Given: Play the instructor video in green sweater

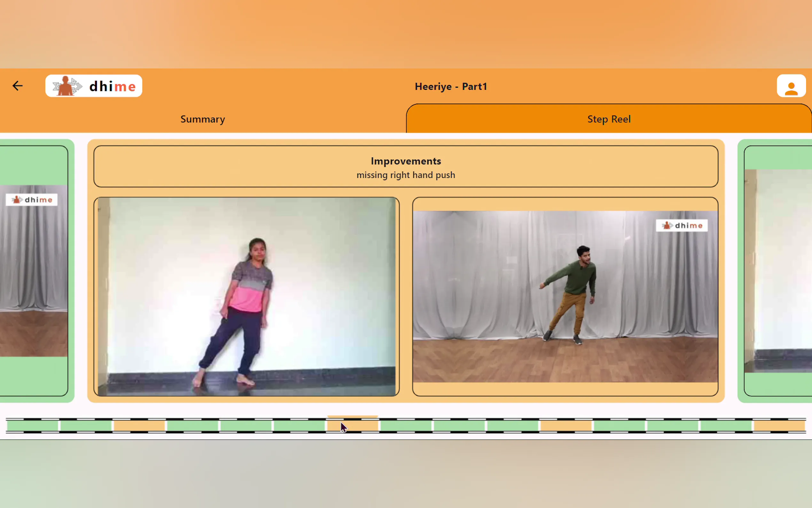Looking at the screenshot, I should tap(565, 296).
